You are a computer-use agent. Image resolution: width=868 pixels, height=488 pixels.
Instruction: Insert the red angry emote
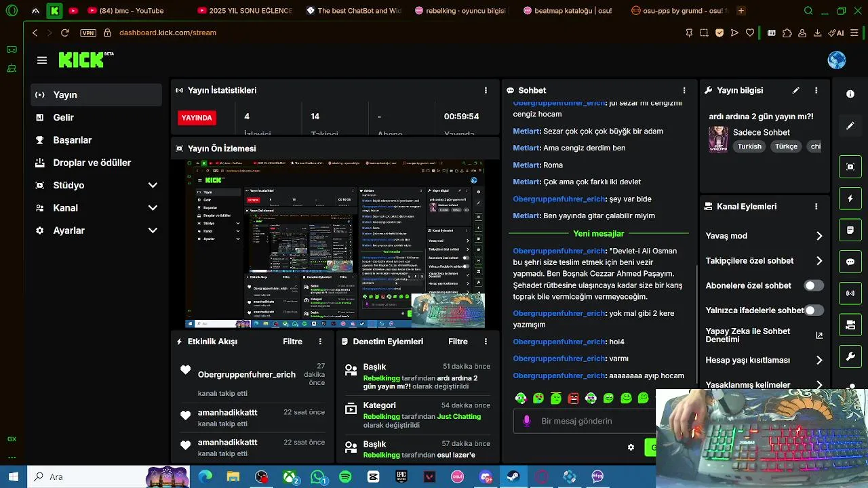coord(573,399)
